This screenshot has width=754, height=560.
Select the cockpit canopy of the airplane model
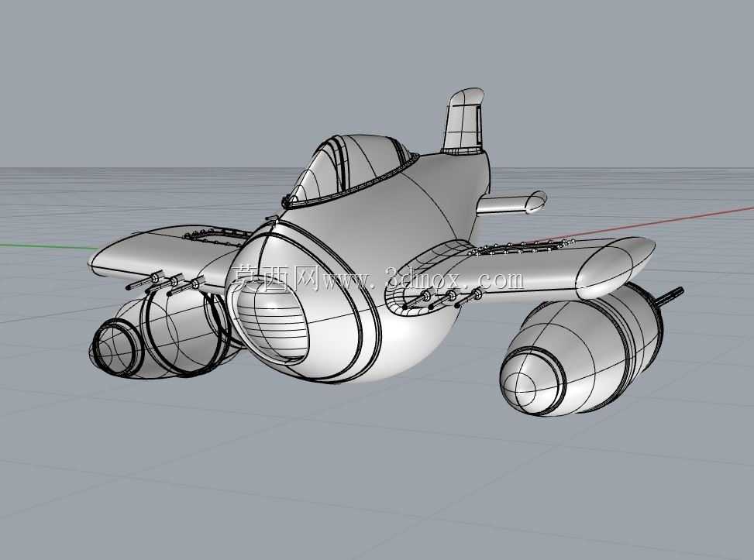(350, 170)
